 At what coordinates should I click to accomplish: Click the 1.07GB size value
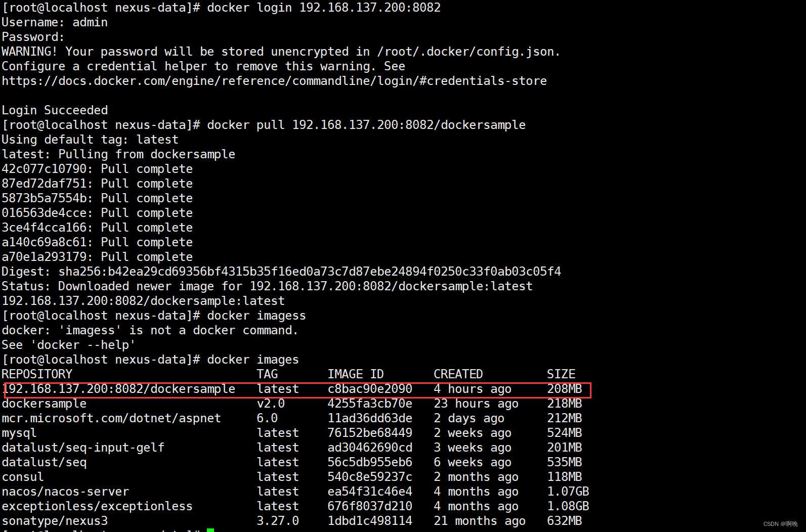(568, 492)
